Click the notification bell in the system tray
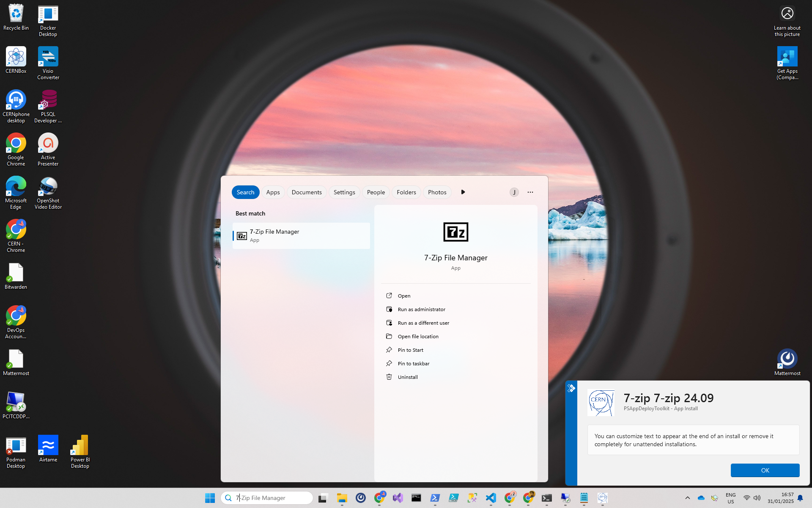This screenshot has width=812, height=508. coord(800,498)
